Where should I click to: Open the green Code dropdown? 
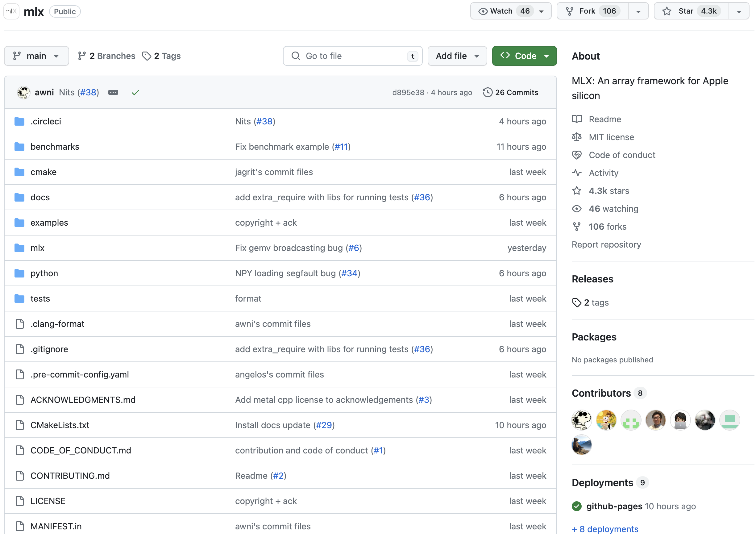click(524, 56)
